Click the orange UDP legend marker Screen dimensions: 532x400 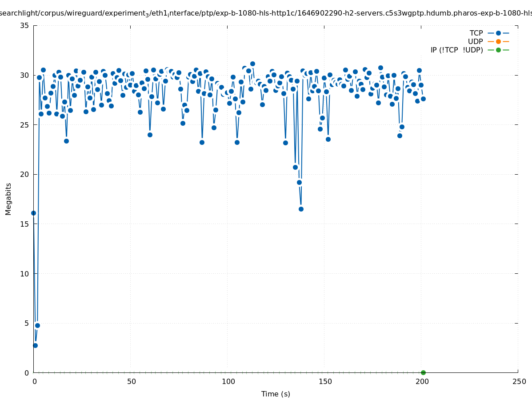[x=498, y=41]
